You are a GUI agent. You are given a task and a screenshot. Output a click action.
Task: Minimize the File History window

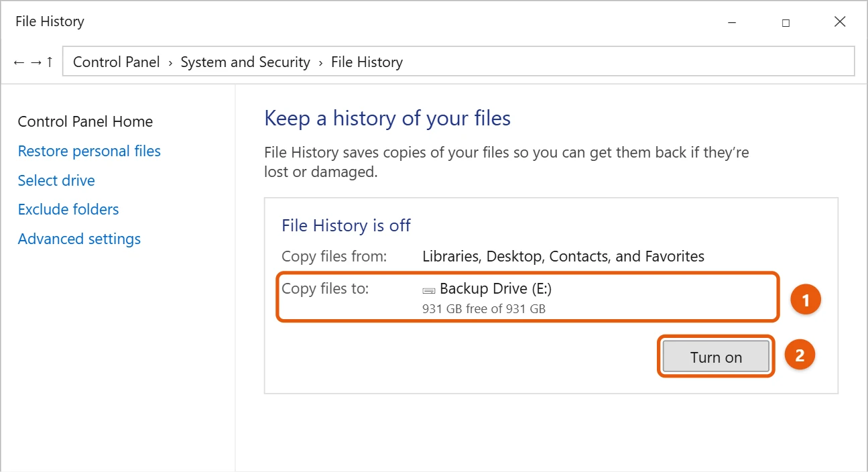click(x=731, y=22)
